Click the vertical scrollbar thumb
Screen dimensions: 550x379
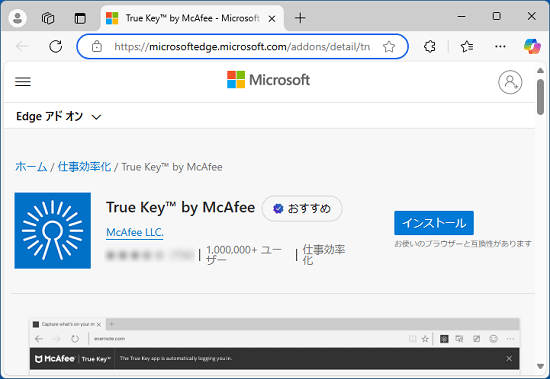[540, 97]
